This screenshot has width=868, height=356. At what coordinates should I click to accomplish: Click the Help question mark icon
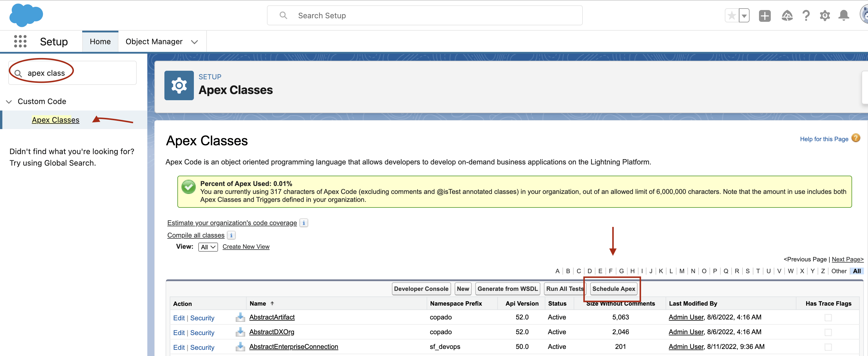pyautogui.click(x=806, y=16)
